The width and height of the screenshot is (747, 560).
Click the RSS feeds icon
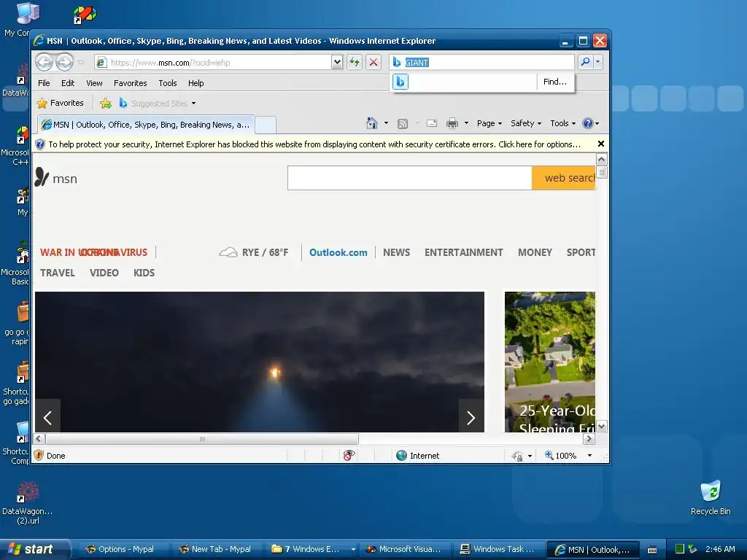403,123
